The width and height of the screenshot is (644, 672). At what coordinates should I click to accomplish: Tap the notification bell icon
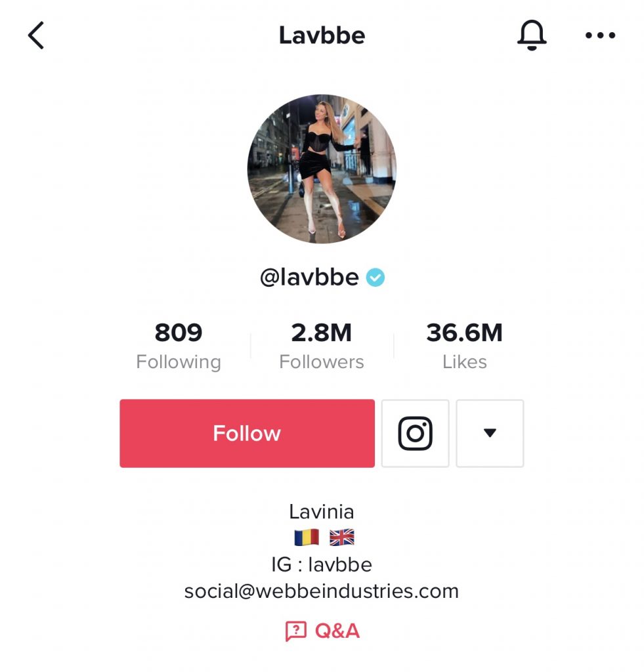pyautogui.click(x=532, y=35)
